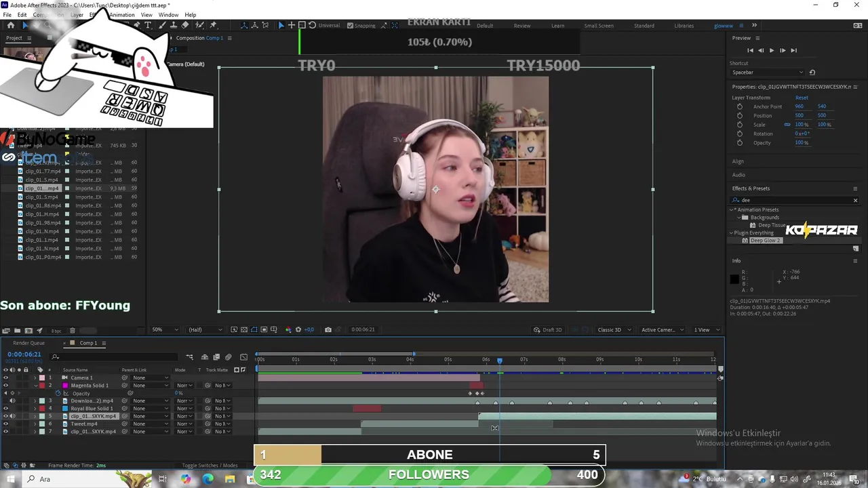Switch to the Small Screen workspace

click(x=599, y=26)
